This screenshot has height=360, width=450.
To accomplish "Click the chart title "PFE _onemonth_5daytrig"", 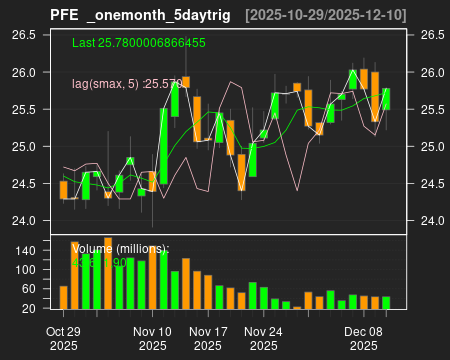I will [x=140, y=15].
